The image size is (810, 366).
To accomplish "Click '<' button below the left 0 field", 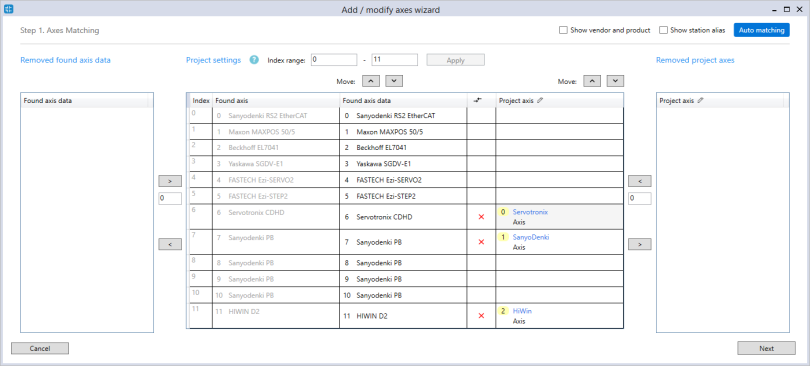I will pyautogui.click(x=170, y=244).
